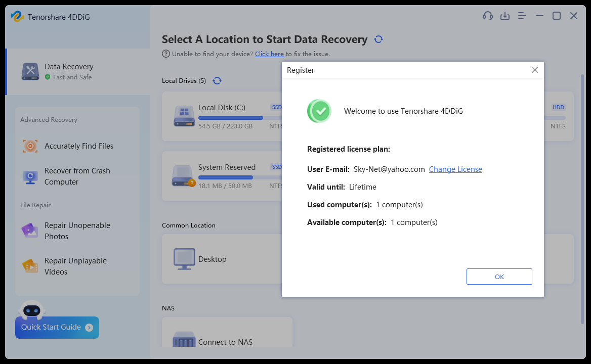Click the Local Disk (C:) drive icon

184,116
